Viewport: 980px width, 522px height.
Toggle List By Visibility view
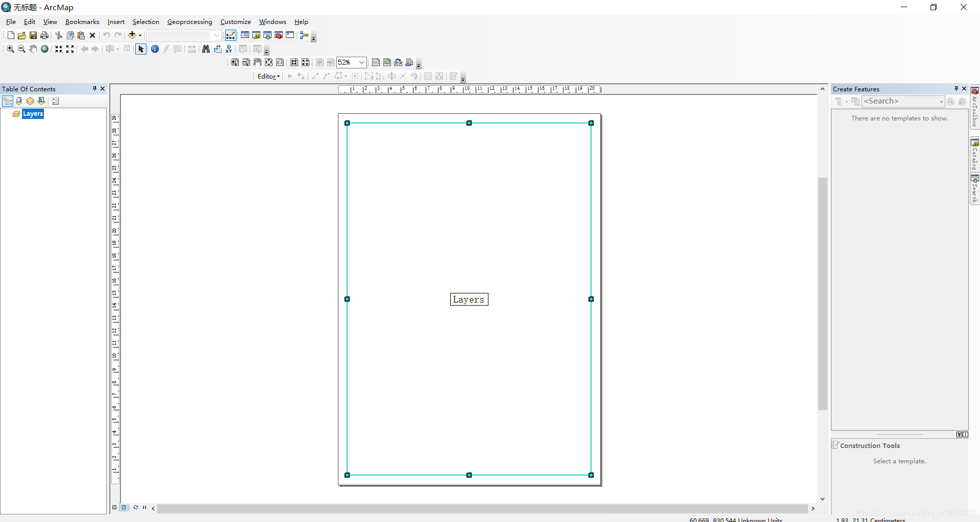[30, 101]
